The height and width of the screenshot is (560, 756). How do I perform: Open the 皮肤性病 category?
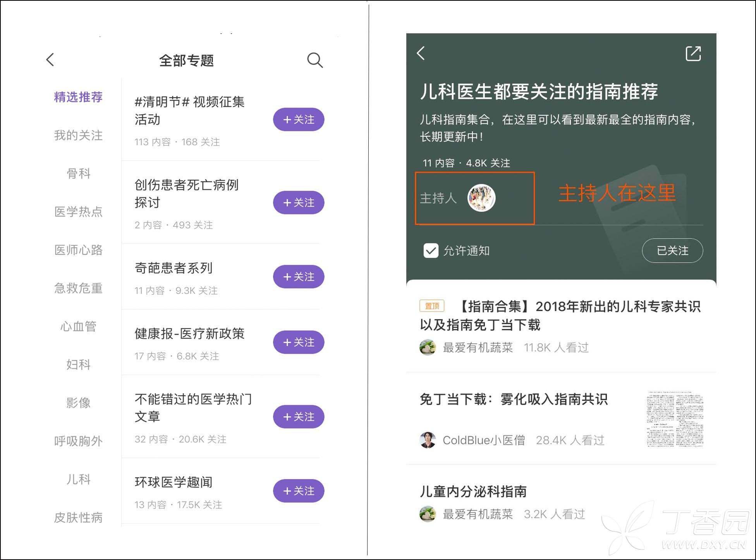(x=78, y=517)
